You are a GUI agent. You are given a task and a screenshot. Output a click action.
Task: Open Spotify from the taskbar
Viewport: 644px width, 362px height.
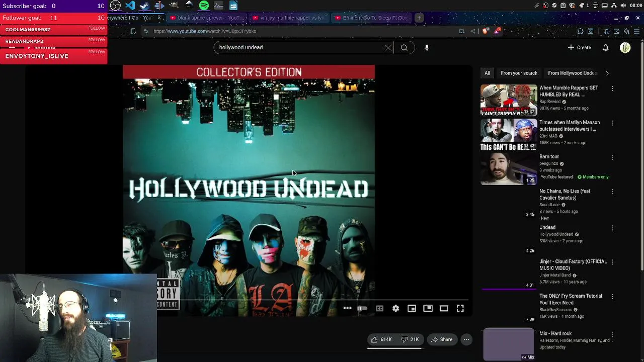[x=204, y=6]
